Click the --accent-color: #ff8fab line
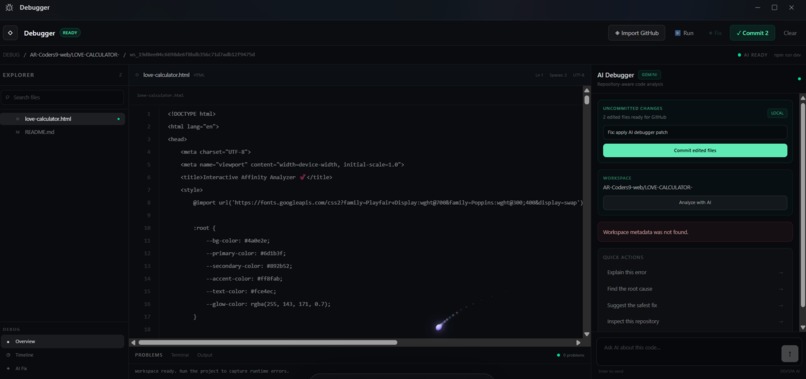806x379 pixels. coord(244,279)
